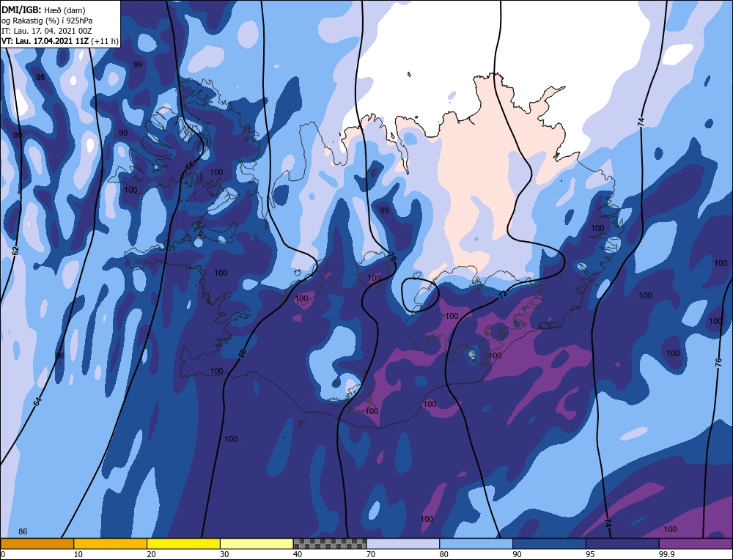Viewport: 733px width, 560px height.
Task: Select the '66' contour label
Action: (189, 166)
